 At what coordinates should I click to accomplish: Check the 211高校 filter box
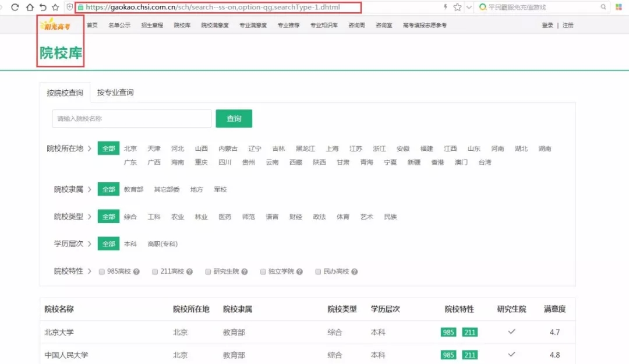click(x=155, y=271)
